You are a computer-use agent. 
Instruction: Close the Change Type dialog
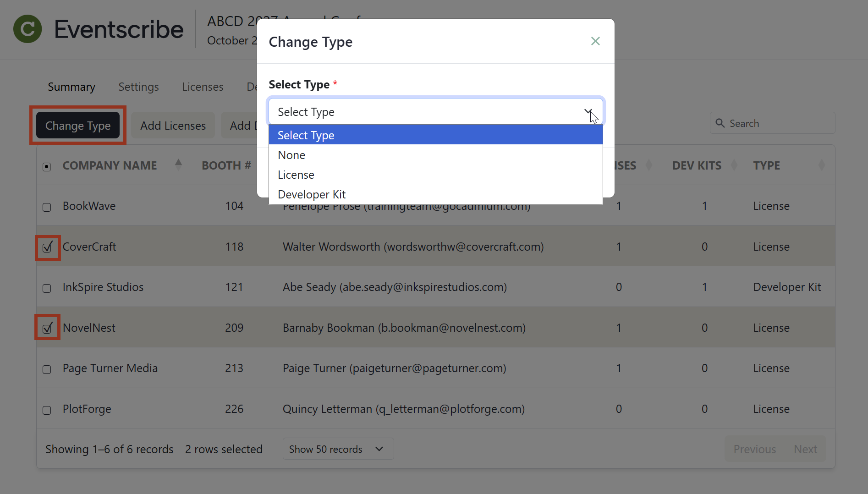pos(595,41)
